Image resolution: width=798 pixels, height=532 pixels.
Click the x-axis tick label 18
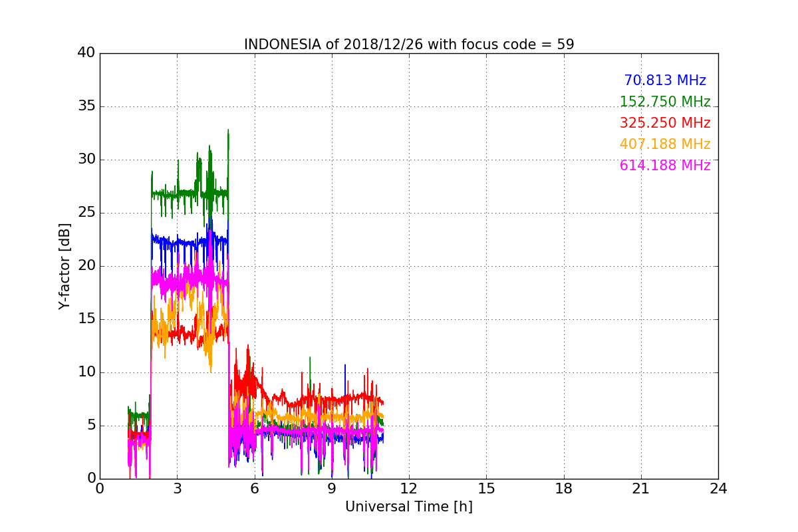pyautogui.click(x=564, y=488)
